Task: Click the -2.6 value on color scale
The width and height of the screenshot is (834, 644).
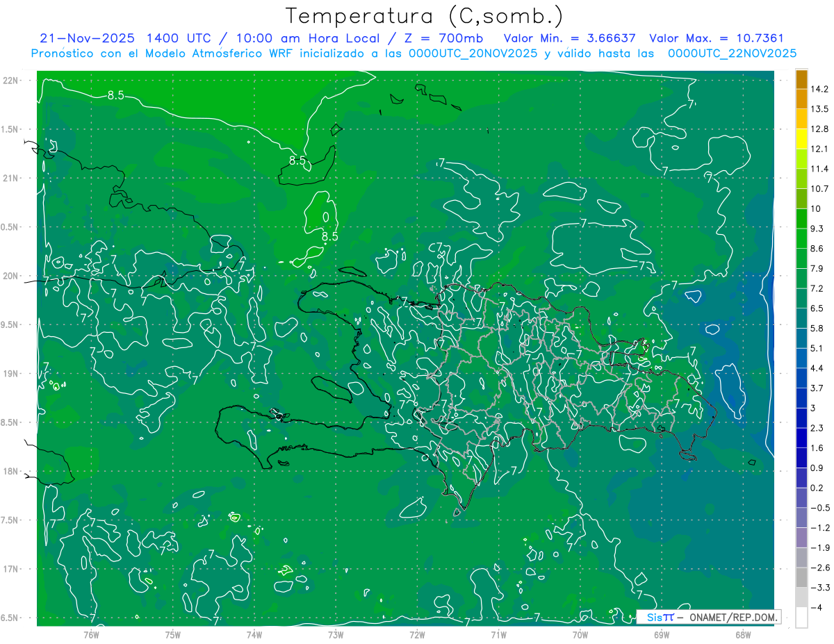Action: tap(820, 568)
